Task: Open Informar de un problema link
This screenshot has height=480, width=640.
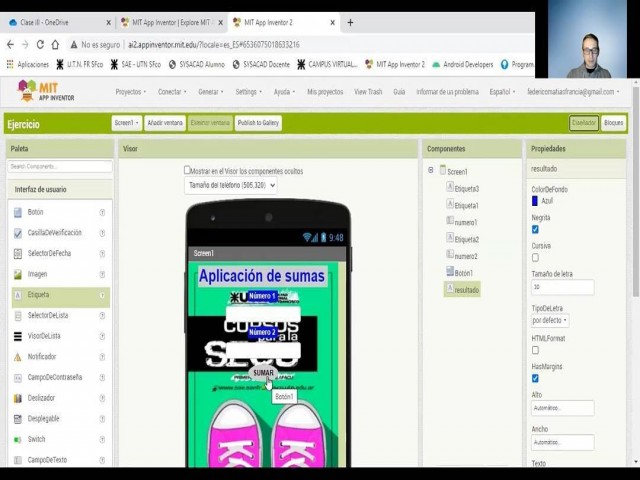Action: tap(447, 92)
